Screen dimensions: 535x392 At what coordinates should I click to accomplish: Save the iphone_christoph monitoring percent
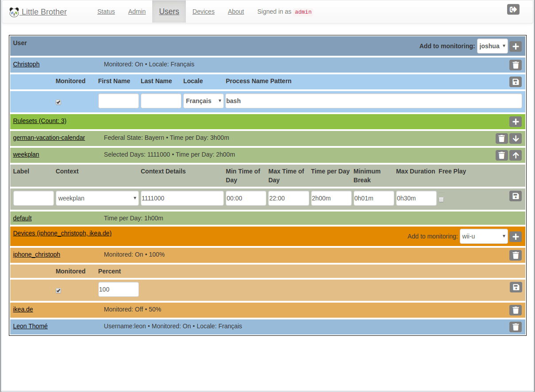coord(516,287)
